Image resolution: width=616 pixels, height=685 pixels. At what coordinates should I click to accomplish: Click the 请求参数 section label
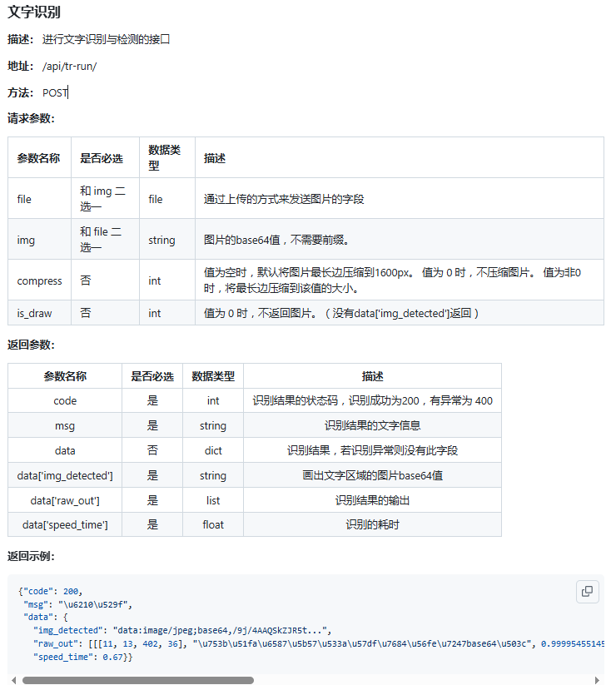coord(31,118)
